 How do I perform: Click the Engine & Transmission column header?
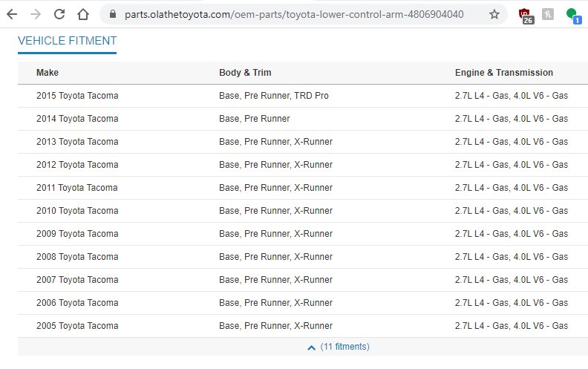(x=504, y=72)
